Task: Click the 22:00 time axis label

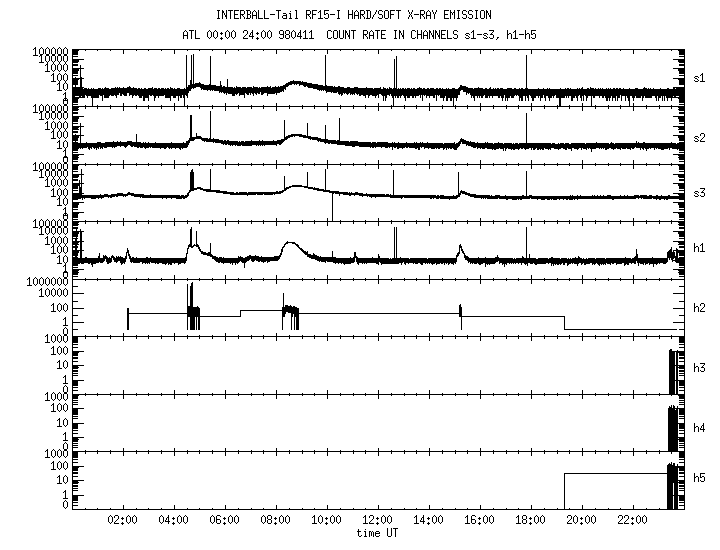Action: point(632,520)
